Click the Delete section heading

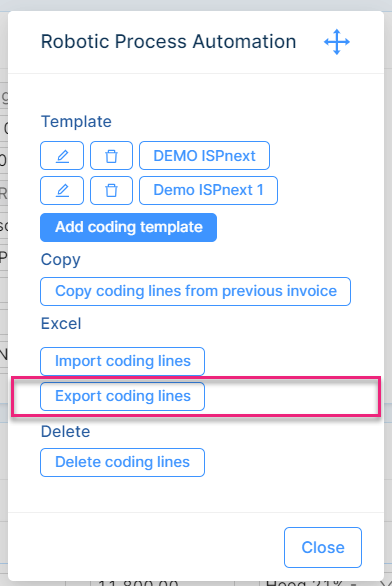tap(65, 431)
